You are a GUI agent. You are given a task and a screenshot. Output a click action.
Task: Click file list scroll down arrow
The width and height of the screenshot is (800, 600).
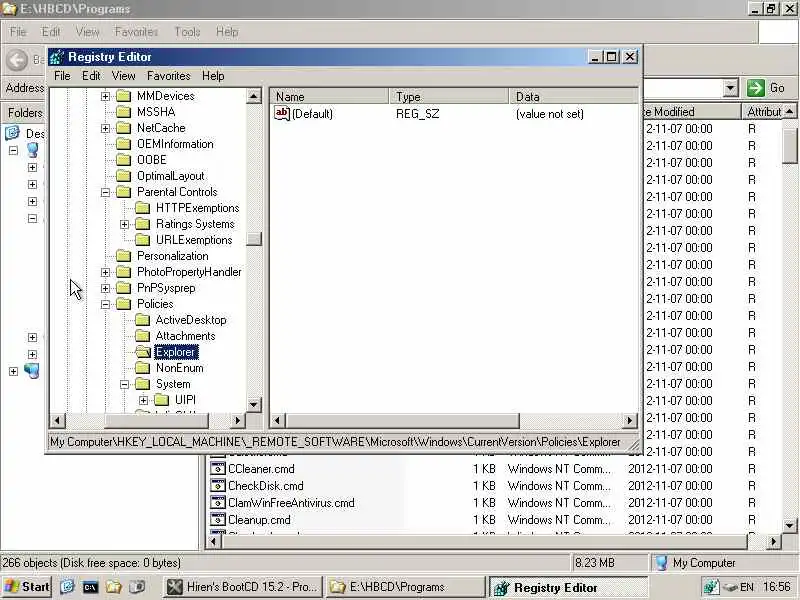click(x=790, y=525)
